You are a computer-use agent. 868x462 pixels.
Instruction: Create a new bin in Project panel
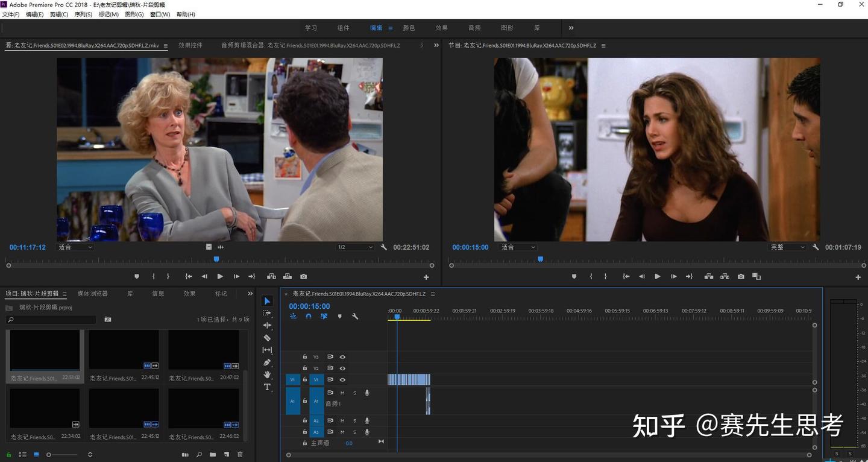click(213, 454)
